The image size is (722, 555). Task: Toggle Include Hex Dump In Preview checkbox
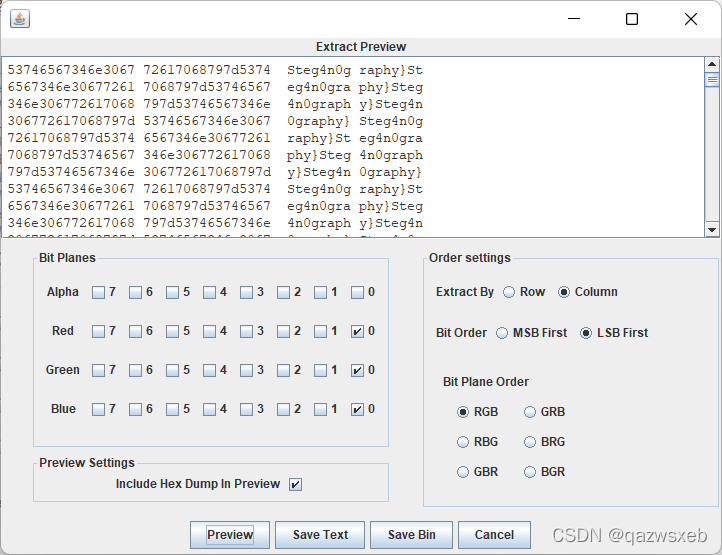[295, 485]
